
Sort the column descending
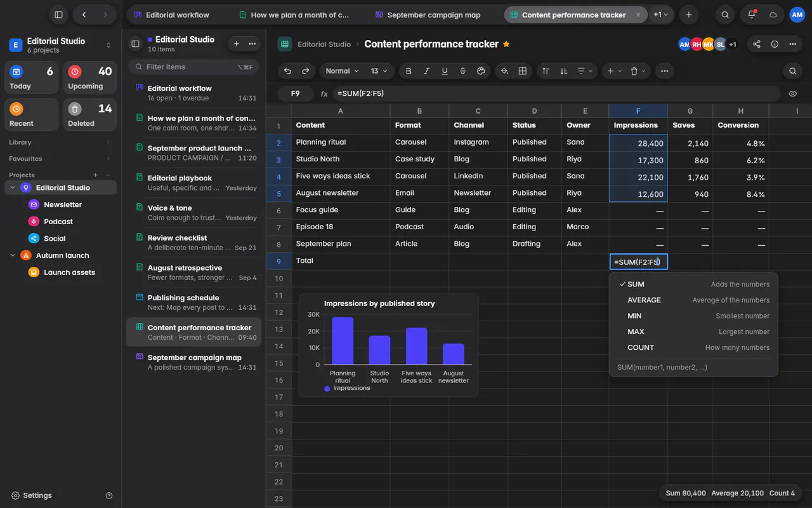564,71
